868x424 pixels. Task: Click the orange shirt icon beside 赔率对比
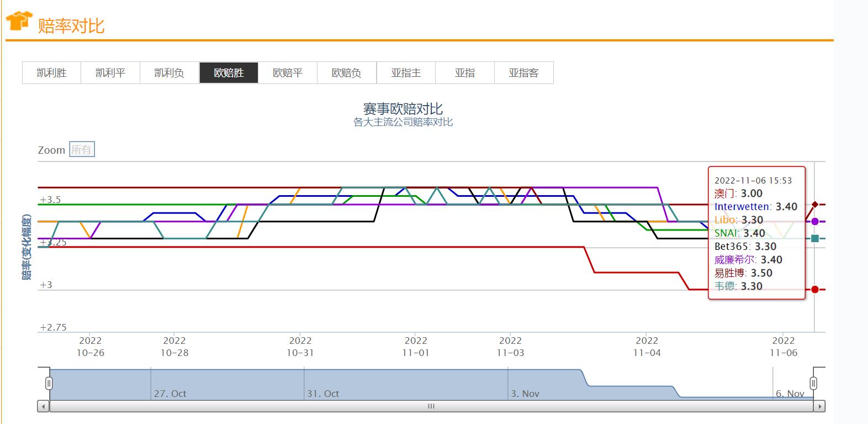click(19, 21)
